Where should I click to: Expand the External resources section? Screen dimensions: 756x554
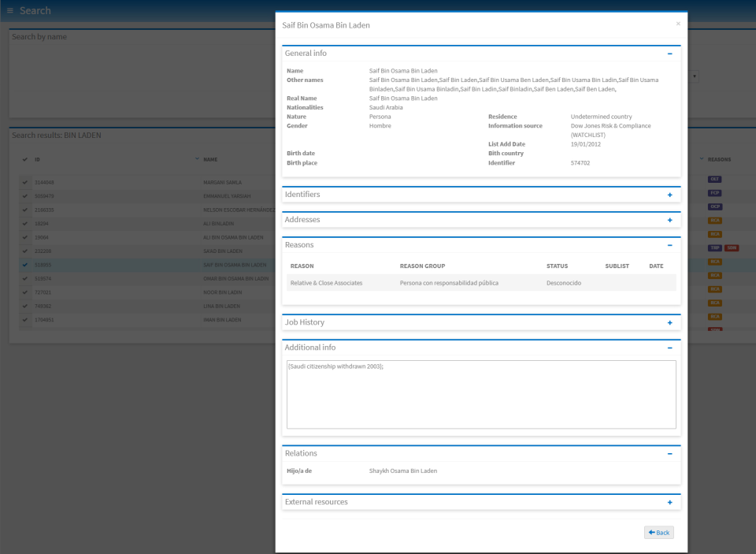click(670, 501)
